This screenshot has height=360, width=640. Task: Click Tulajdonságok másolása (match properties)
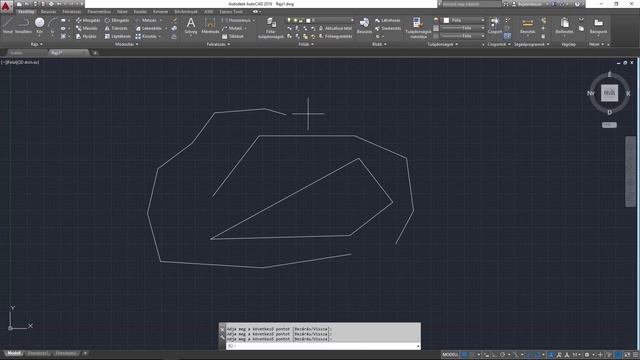coord(418,28)
